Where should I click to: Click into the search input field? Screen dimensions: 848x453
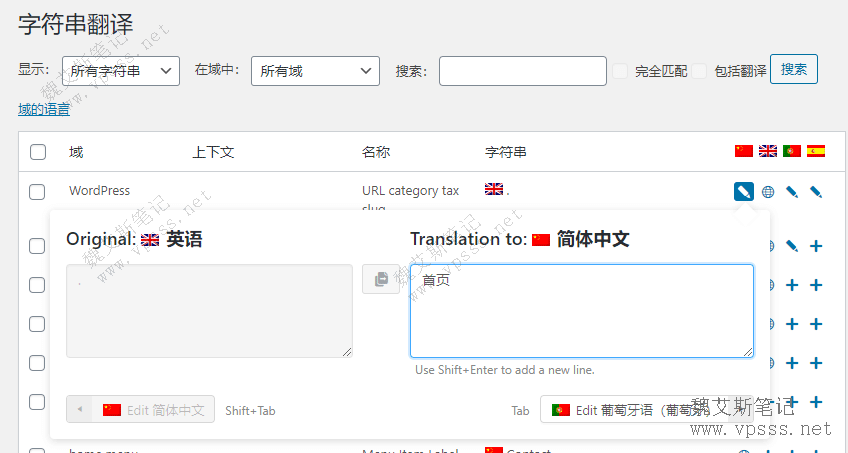(x=522, y=71)
